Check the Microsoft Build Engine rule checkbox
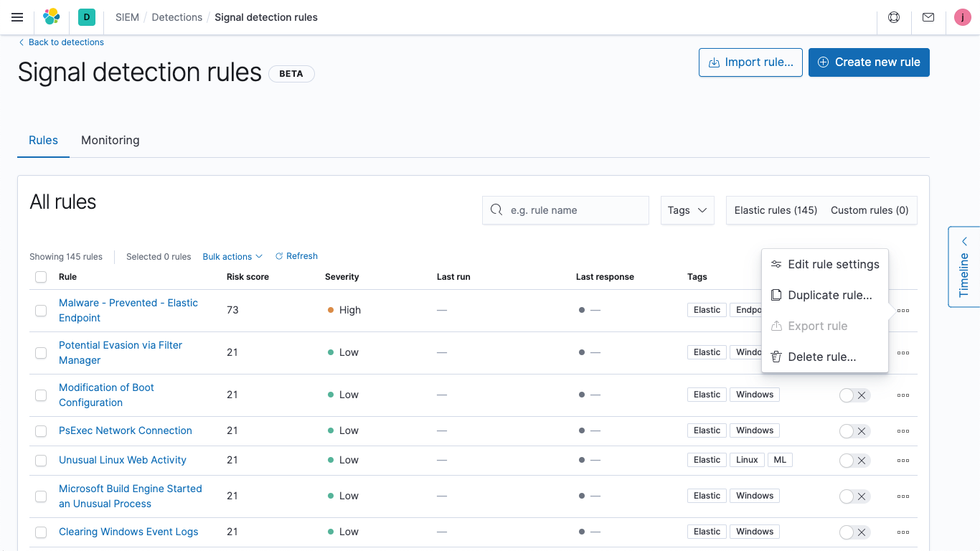The width and height of the screenshot is (980, 551). (x=41, y=496)
